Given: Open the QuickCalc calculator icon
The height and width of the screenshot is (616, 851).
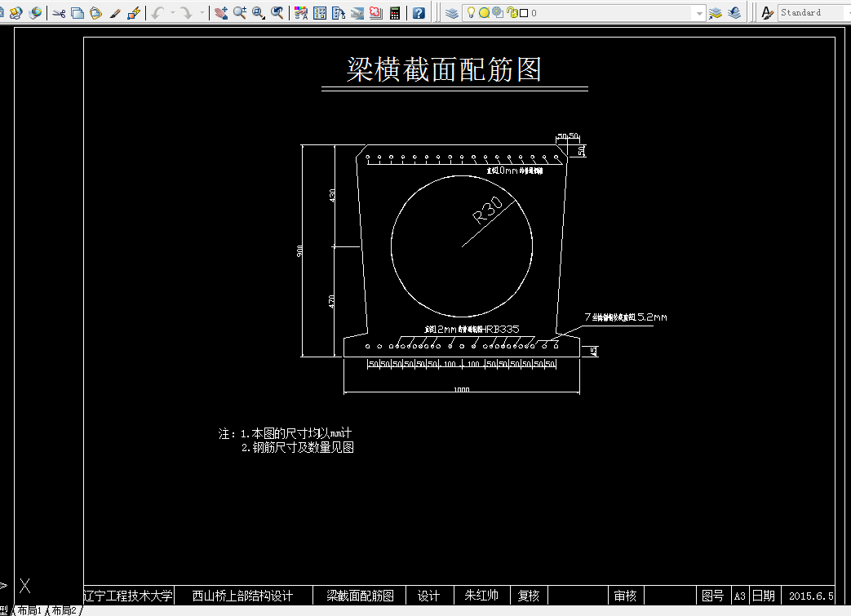Looking at the screenshot, I should point(395,12).
